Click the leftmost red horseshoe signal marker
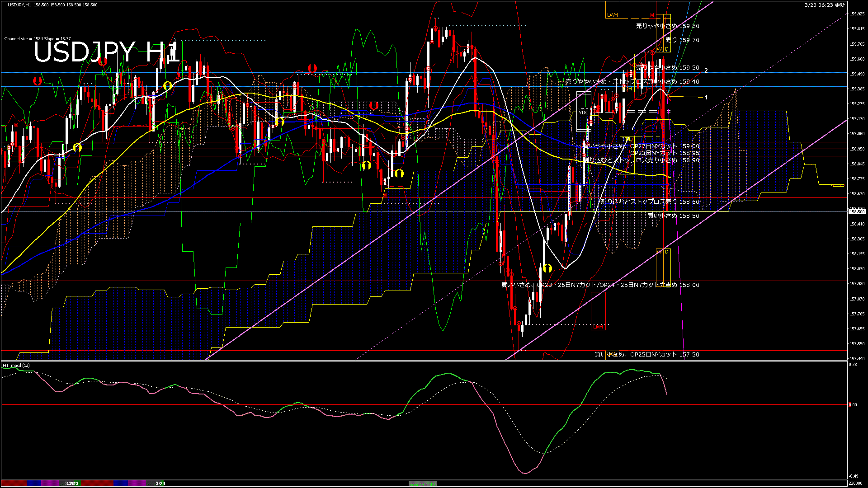Viewport: 868px width, 488px height. 37,81
